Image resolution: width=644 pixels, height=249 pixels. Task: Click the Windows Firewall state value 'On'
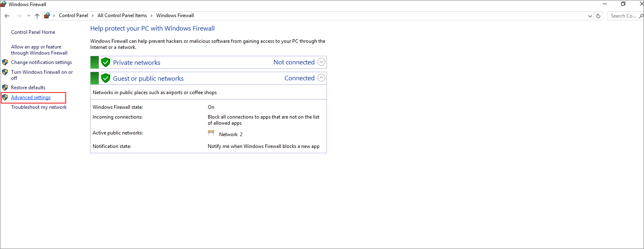tap(211, 107)
